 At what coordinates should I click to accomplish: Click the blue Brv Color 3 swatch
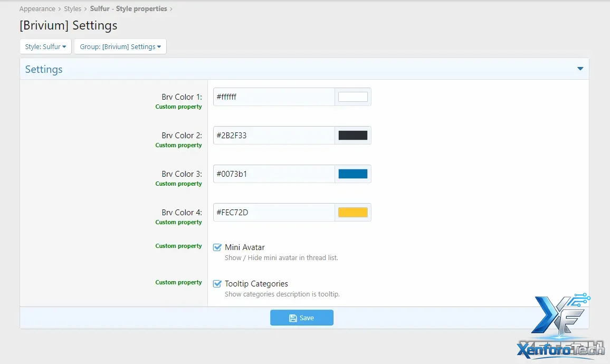click(352, 174)
